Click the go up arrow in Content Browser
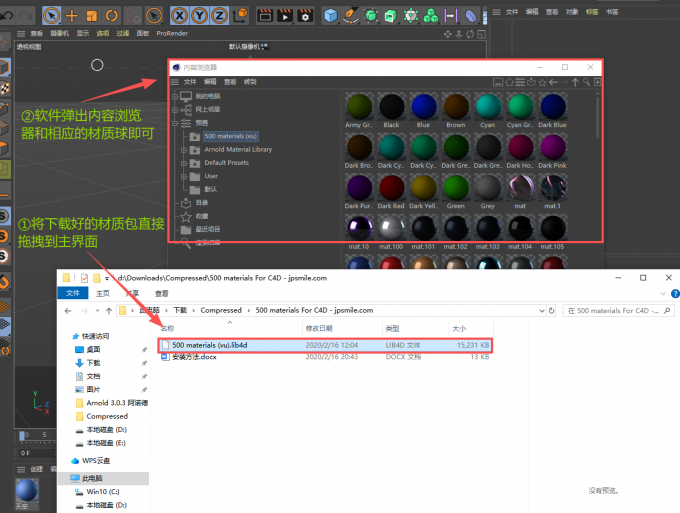 pos(575,82)
